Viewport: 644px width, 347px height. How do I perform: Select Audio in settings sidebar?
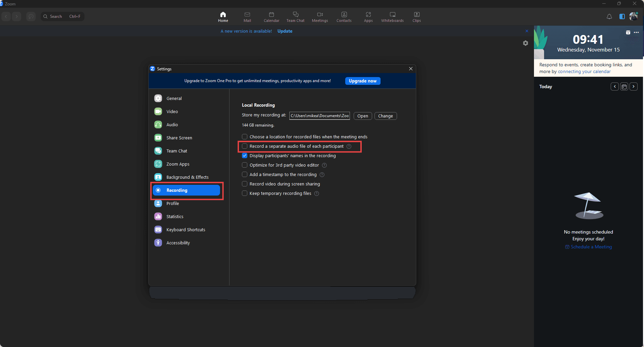172,125
